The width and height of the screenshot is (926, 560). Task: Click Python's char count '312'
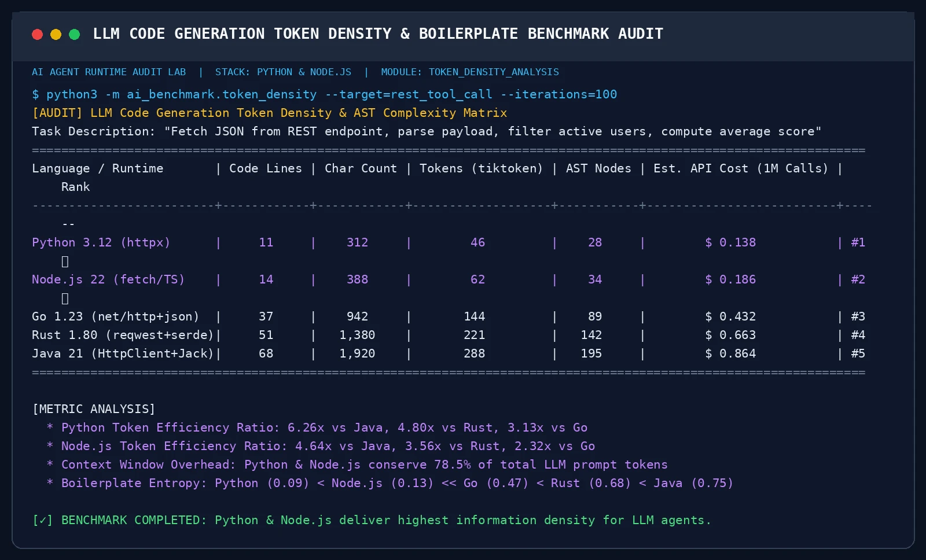[358, 242]
